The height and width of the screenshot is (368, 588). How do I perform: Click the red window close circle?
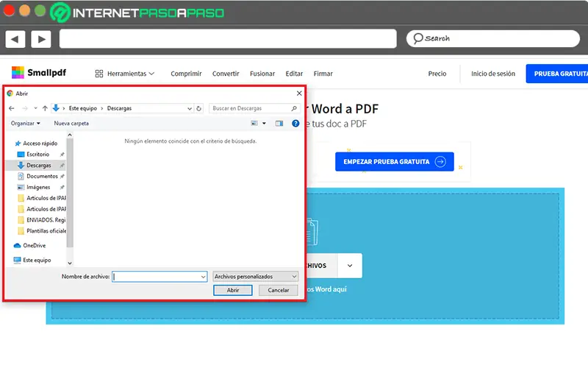pyautogui.click(x=9, y=10)
